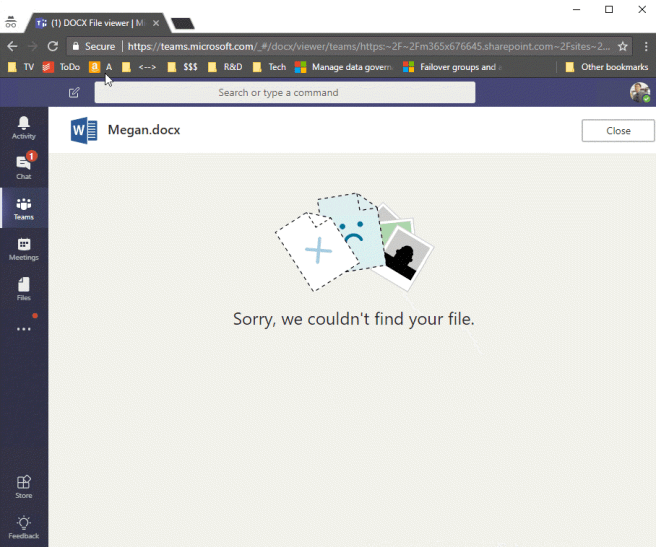Image resolution: width=656 pixels, height=547 pixels.
Task: Reload the browser page
Action: click(53, 46)
